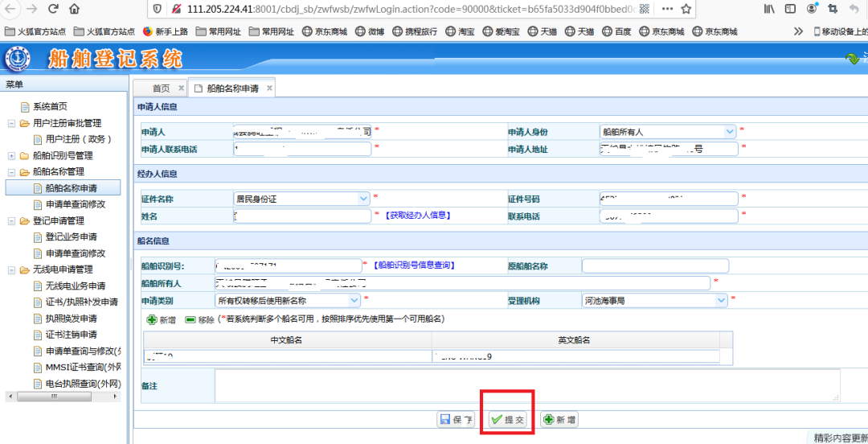Close the 船舶名称申请 tab
Image resolution: width=868 pixels, height=444 pixels.
[269, 88]
